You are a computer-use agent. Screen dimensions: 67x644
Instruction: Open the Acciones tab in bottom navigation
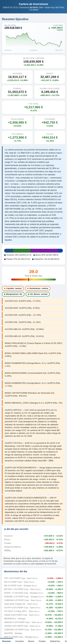19,641
